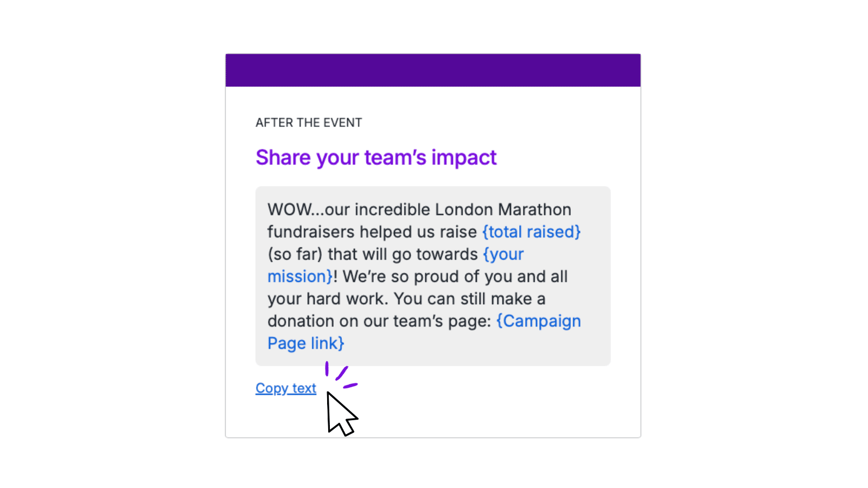Click the purple click-spark lines

point(341,375)
